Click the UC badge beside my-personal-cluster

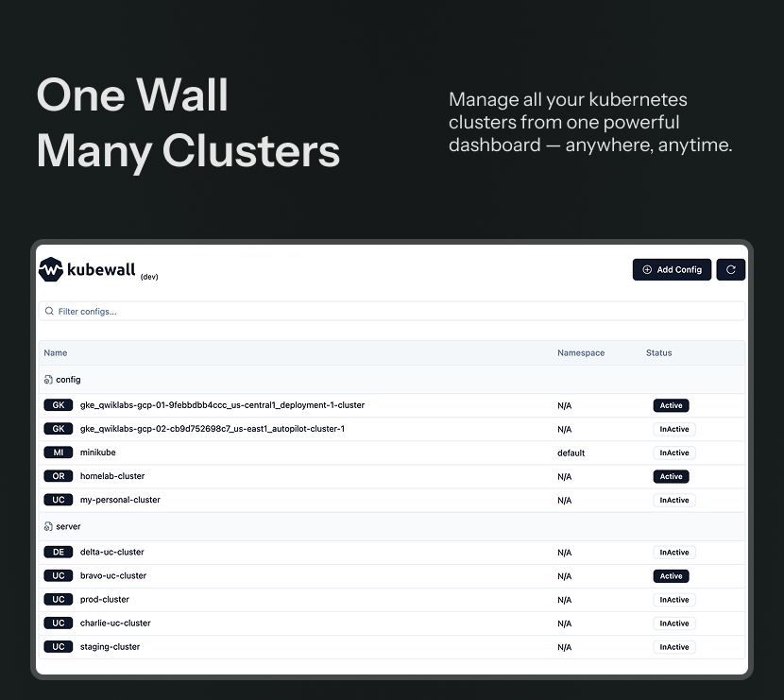click(58, 499)
